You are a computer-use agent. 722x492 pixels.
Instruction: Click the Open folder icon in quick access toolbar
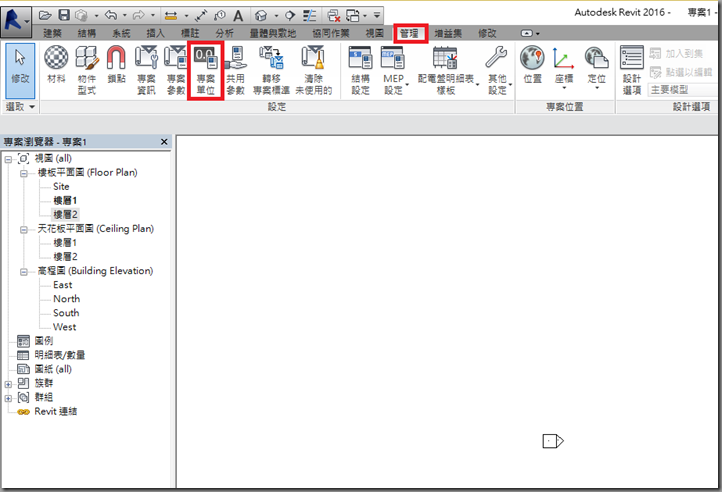[45, 16]
